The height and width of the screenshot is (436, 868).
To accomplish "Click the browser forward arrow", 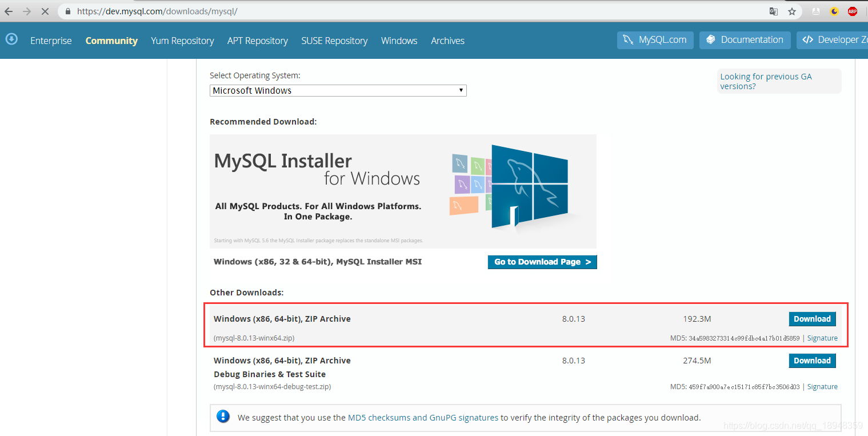I will (27, 11).
